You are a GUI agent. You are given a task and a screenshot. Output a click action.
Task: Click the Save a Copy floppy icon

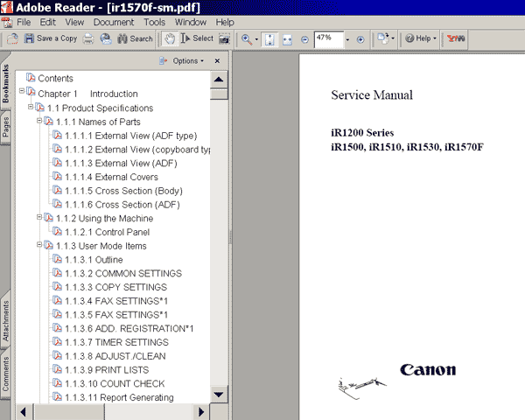[29, 38]
